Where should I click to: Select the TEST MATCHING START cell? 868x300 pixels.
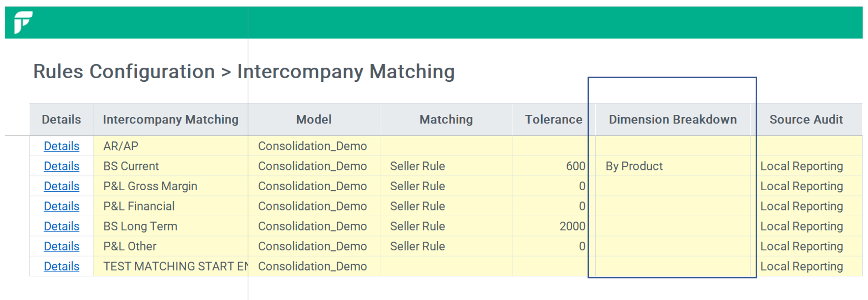(x=170, y=266)
